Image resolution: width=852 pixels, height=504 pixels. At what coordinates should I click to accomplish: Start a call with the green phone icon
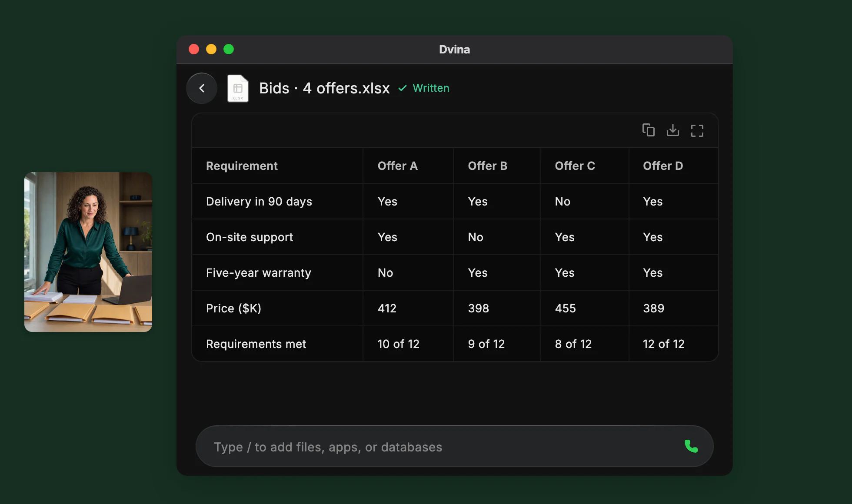(691, 446)
